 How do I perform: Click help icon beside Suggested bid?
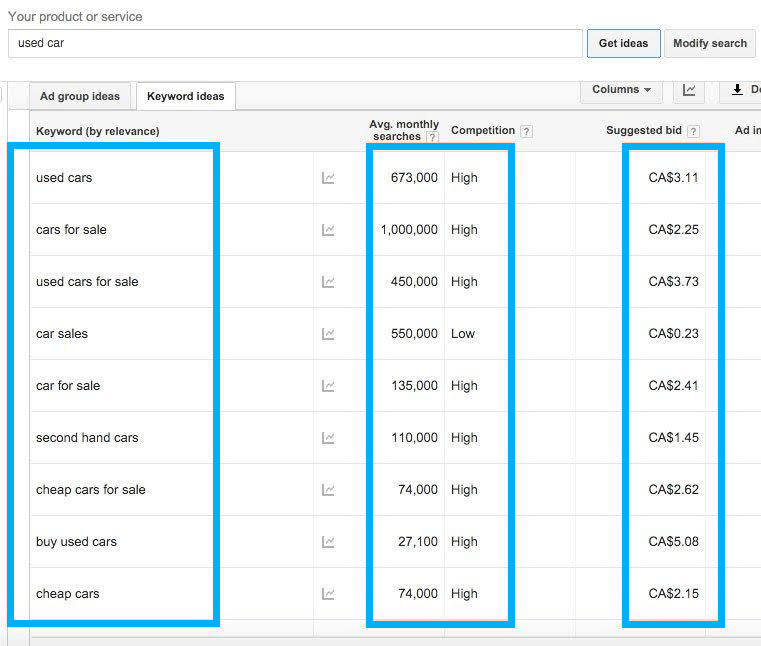694,131
